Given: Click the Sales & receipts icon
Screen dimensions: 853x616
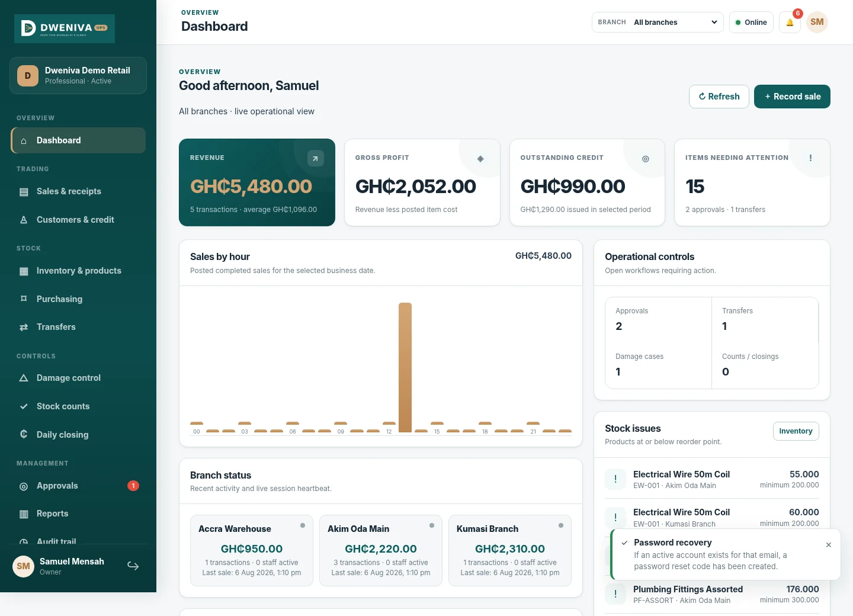Looking at the screenshot, I should coord(24,192).
